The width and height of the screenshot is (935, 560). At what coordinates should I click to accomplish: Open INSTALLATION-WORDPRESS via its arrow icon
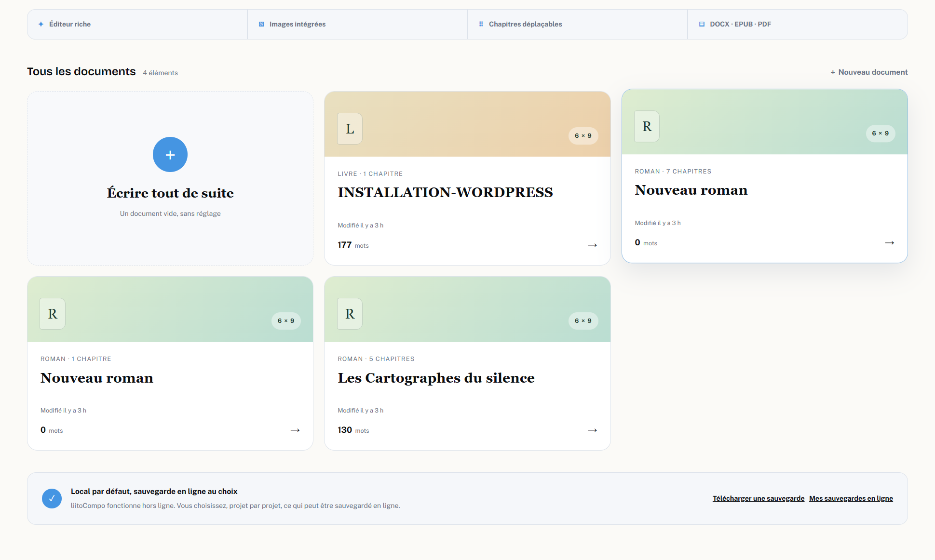(593, 245)
